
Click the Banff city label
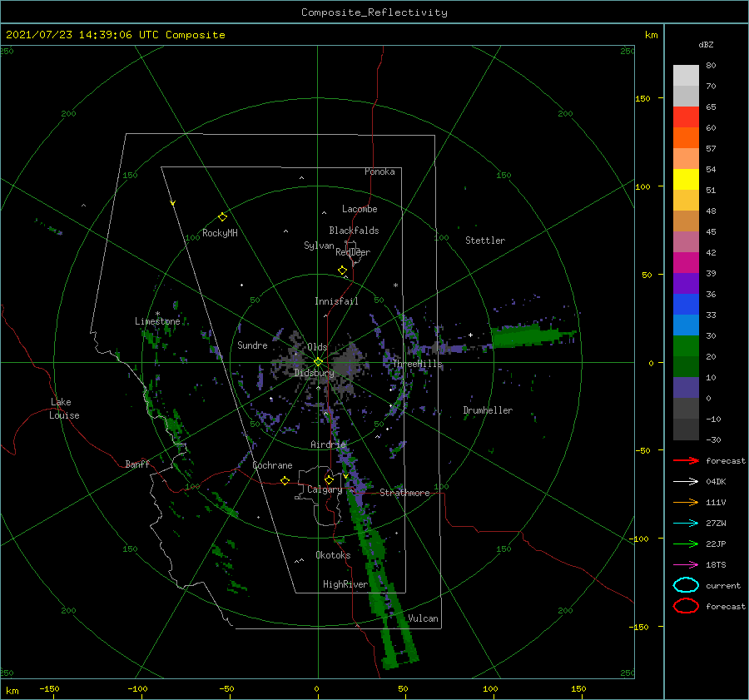point(137,464)
